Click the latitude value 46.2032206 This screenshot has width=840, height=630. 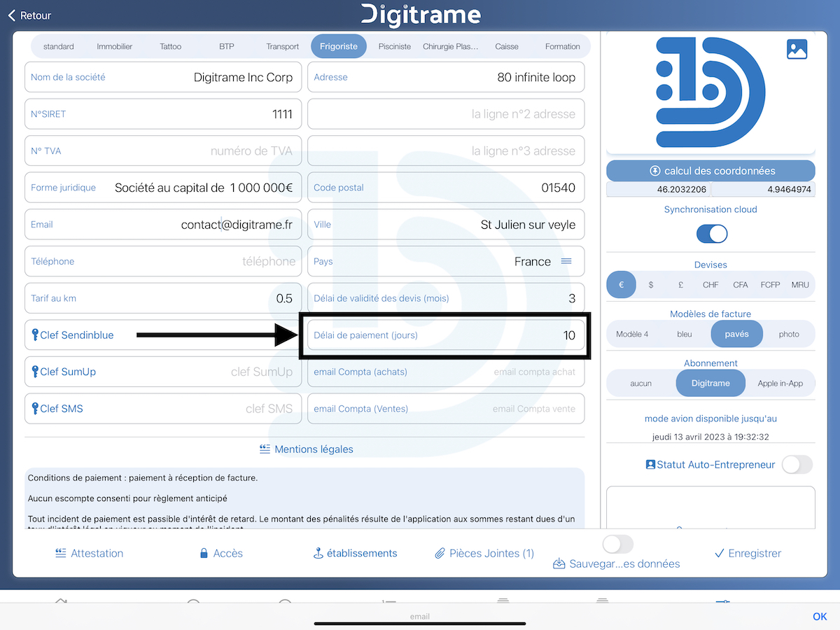659,189
